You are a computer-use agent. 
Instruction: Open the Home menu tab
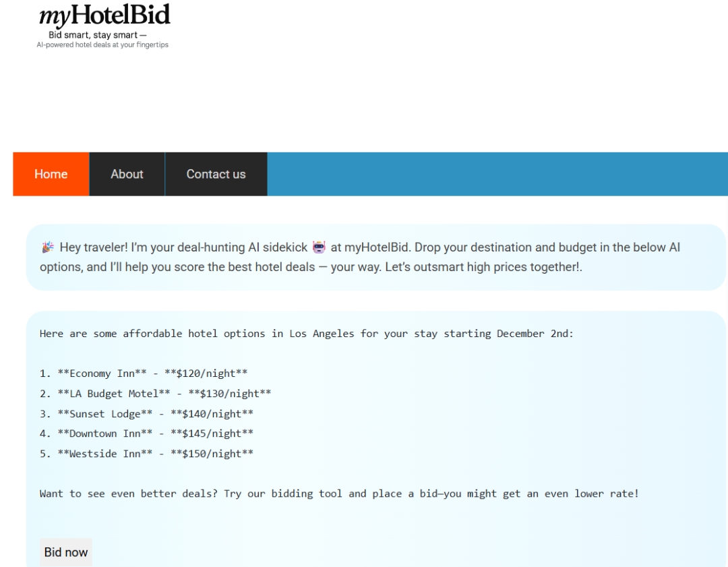tap(51, 174)
